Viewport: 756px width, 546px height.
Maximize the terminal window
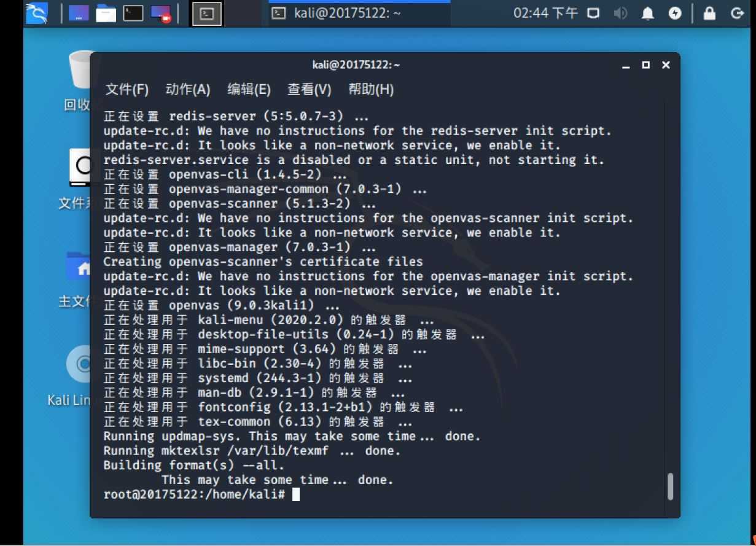click(x=645, y=65)
